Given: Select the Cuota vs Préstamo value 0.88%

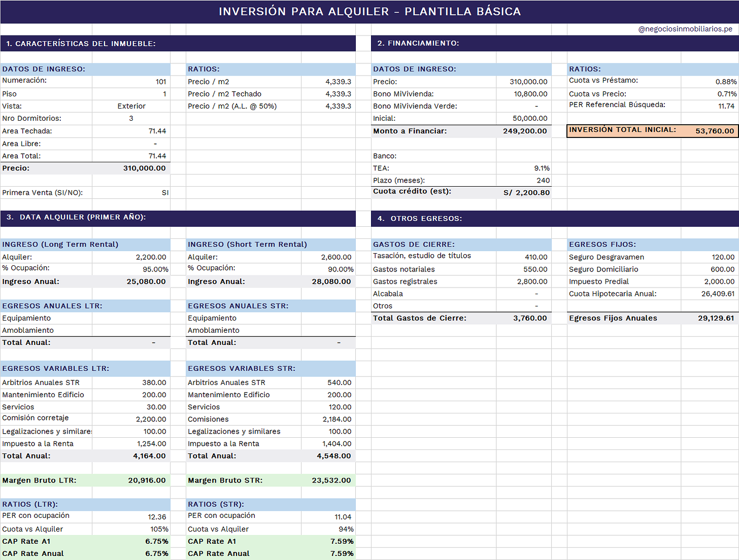Looking at the screenshot, I should 710,82.
